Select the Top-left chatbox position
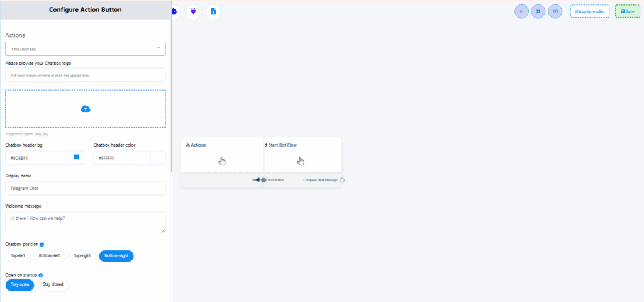The image size is (644, 302). click(18, 256)
